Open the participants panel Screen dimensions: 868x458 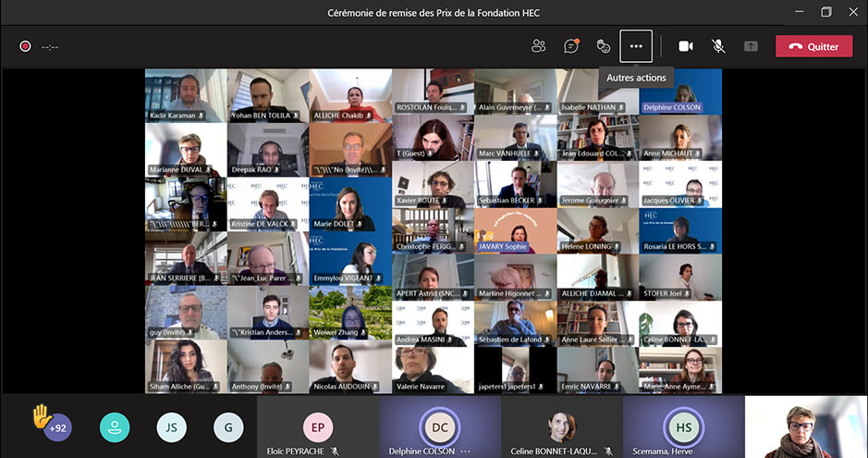pyautogui.click(x=538, y=46)
